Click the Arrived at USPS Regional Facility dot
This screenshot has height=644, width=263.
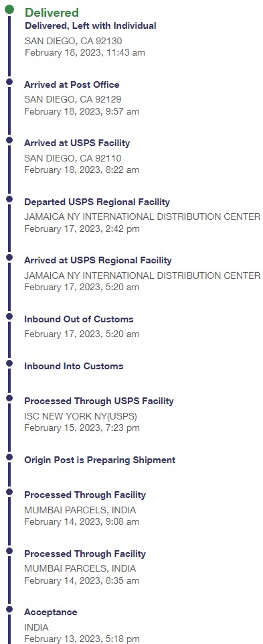(9, 257)
